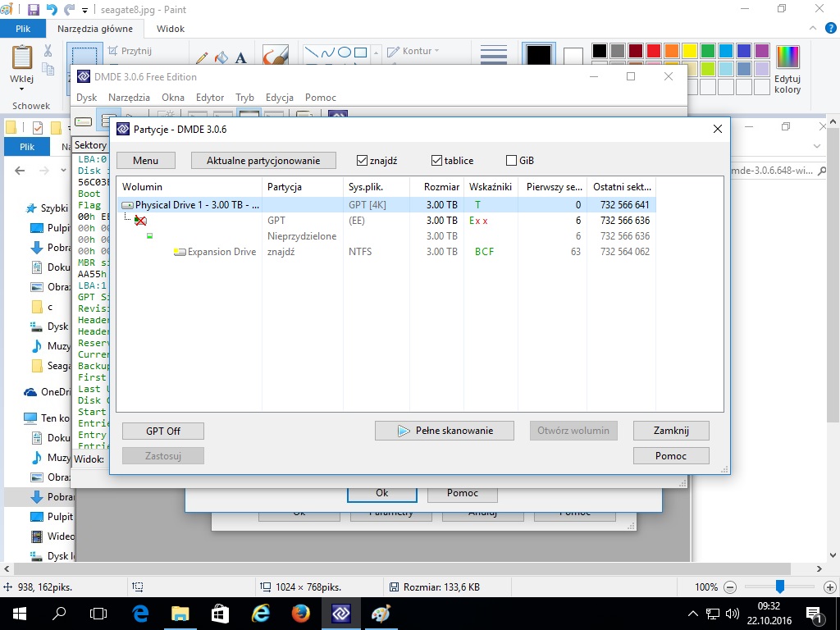This screenshot has height=630, width=840.
Task: Click the Cut scissors icon in Paint ribbon
Action: pyautogui.click(x=48, y=50)
